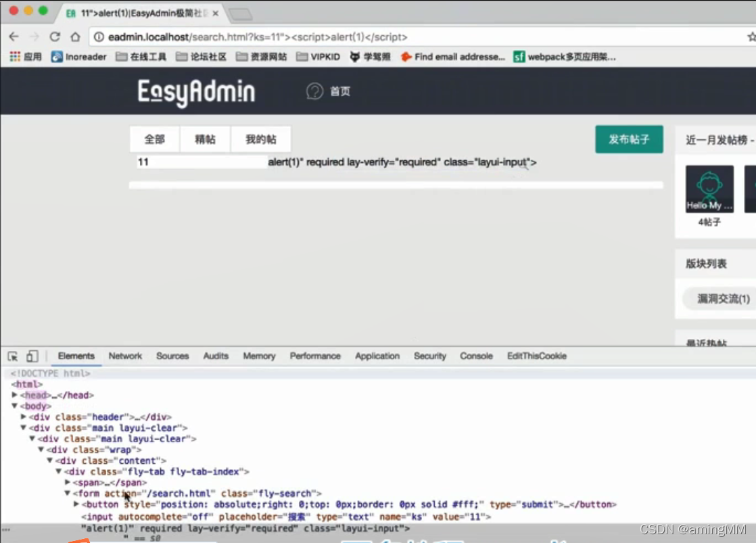Switch to DevTools EditThisCookie tab
This screenshot has height=543, width=756.
click(x=537, y=356)
